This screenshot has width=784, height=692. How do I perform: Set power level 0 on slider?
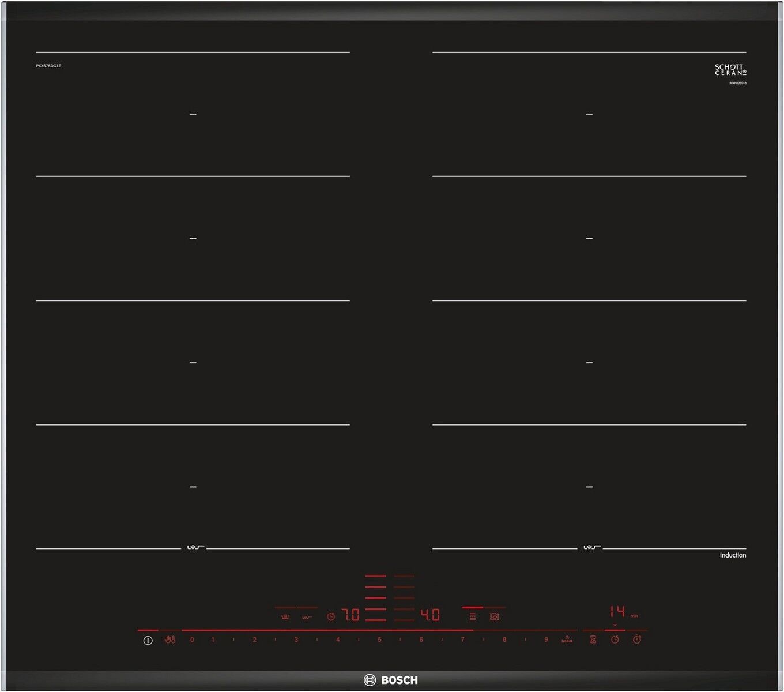(192, 640)
